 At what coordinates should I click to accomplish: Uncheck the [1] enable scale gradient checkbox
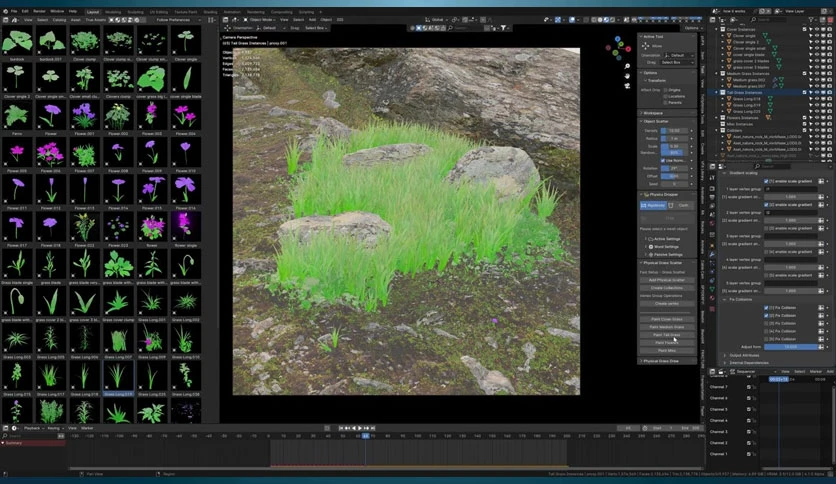coord(766,181)
